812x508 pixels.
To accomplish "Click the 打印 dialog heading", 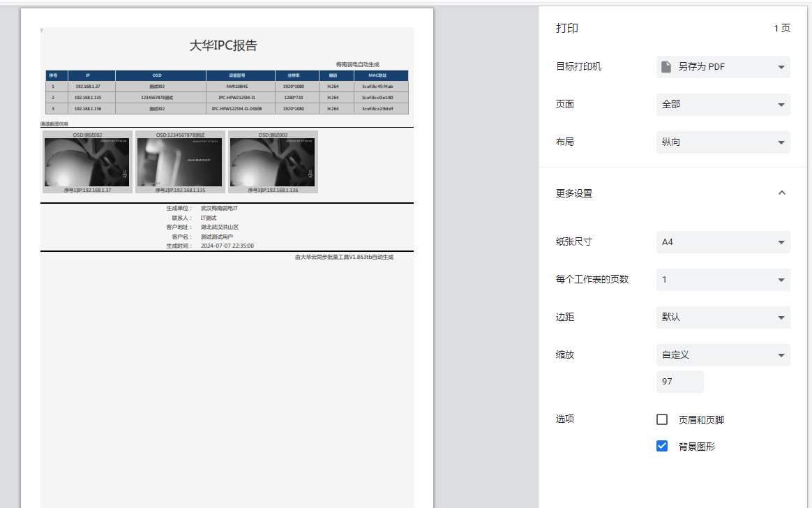I will coord(567,29).
